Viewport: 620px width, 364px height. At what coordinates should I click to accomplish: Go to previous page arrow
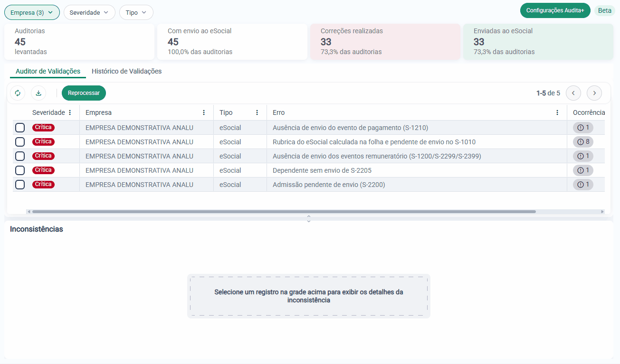[x=573, y=93]
